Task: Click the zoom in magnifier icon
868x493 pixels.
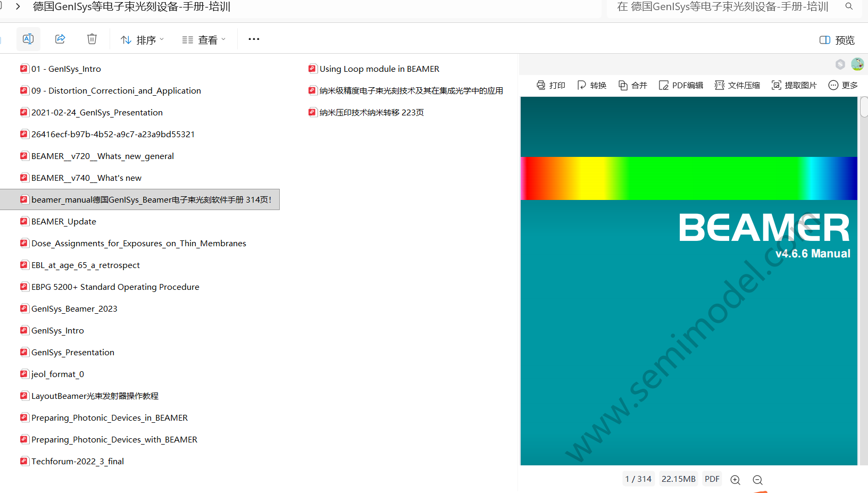Action: pos(736,480)
